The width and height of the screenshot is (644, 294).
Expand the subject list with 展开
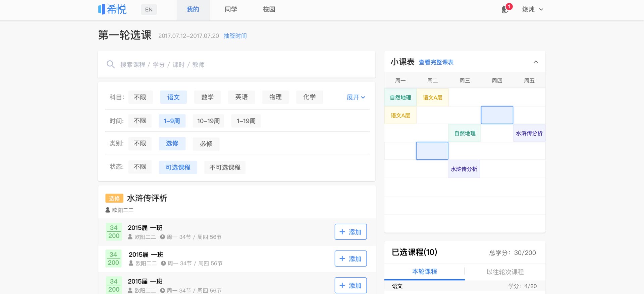(x=356, y=97)
